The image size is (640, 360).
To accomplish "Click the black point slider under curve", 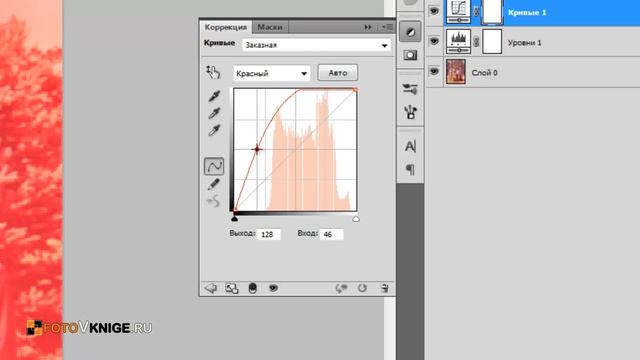I will tap(234, 219).
